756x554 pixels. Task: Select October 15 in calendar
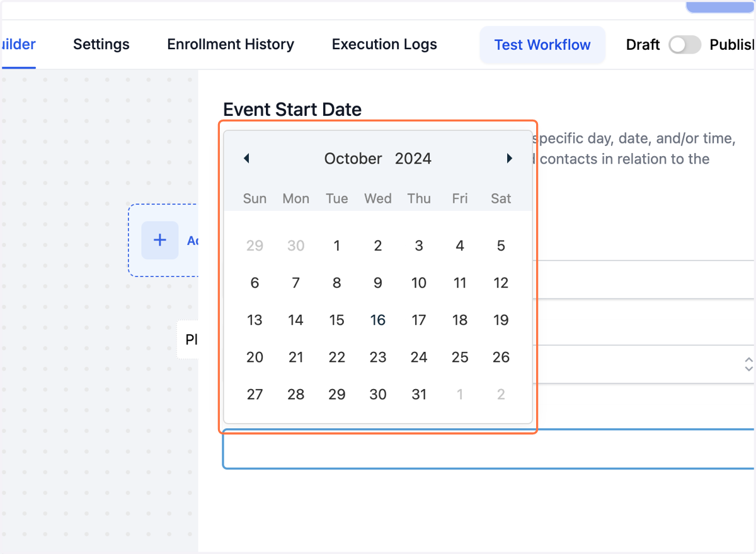(337, 320)
